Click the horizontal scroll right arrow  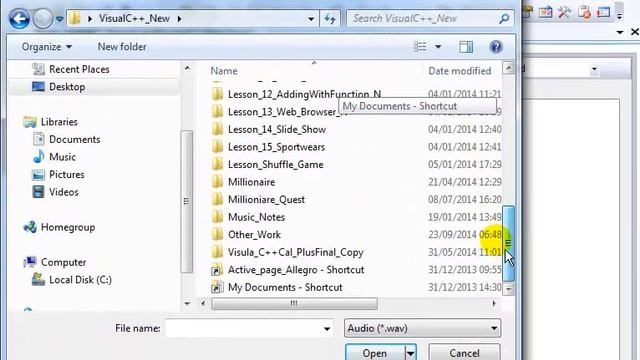[494, 304]
